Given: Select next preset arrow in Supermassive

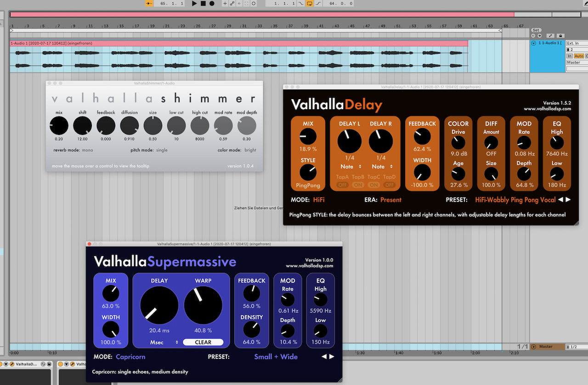Looking at the screenshot, I should point(332,357).
